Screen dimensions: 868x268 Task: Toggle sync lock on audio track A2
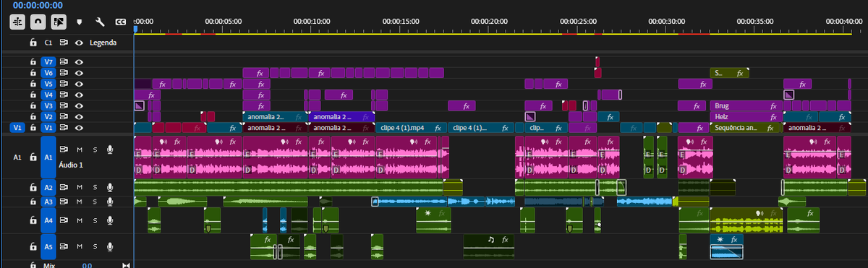pos(64,187)
